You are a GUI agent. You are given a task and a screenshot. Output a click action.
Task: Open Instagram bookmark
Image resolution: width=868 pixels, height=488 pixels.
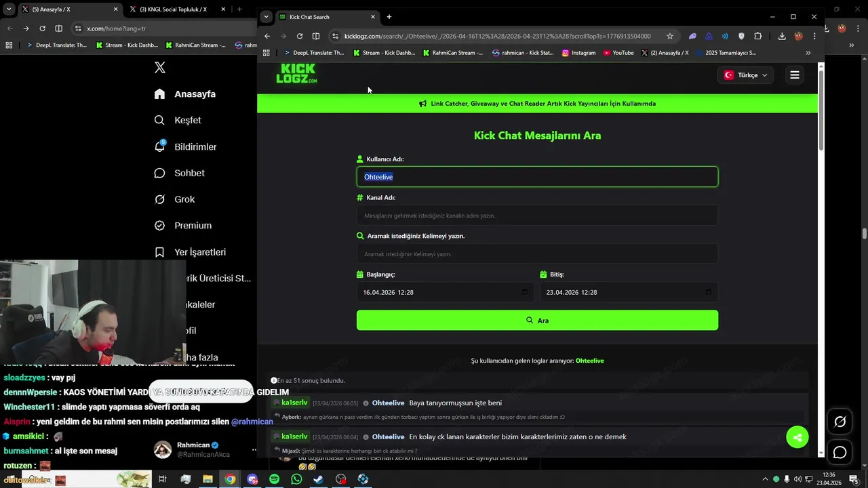coord(578,53)
